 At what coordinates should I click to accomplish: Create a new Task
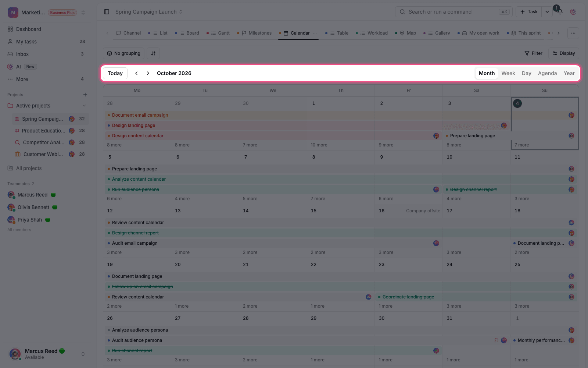pyautogui.click(x=529, y=12)
